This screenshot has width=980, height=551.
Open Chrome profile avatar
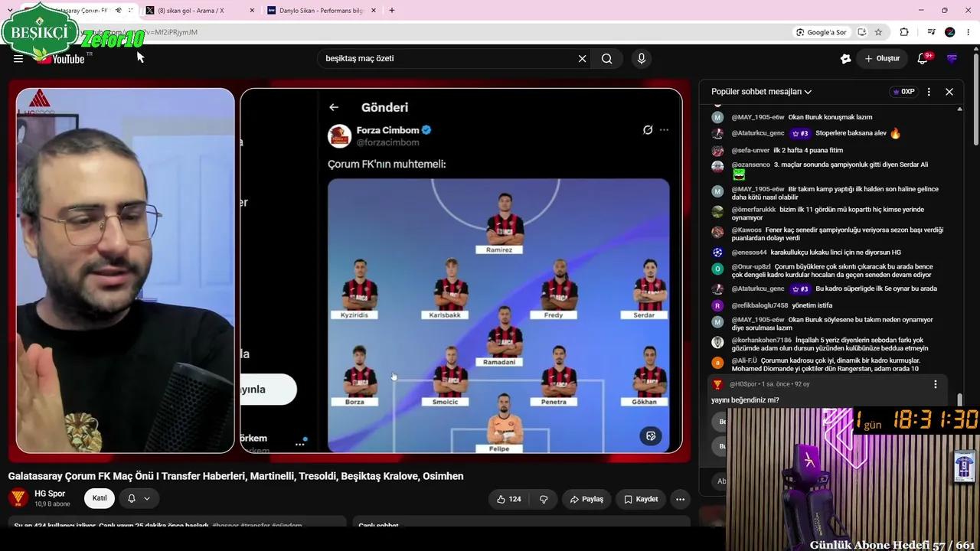950,32
